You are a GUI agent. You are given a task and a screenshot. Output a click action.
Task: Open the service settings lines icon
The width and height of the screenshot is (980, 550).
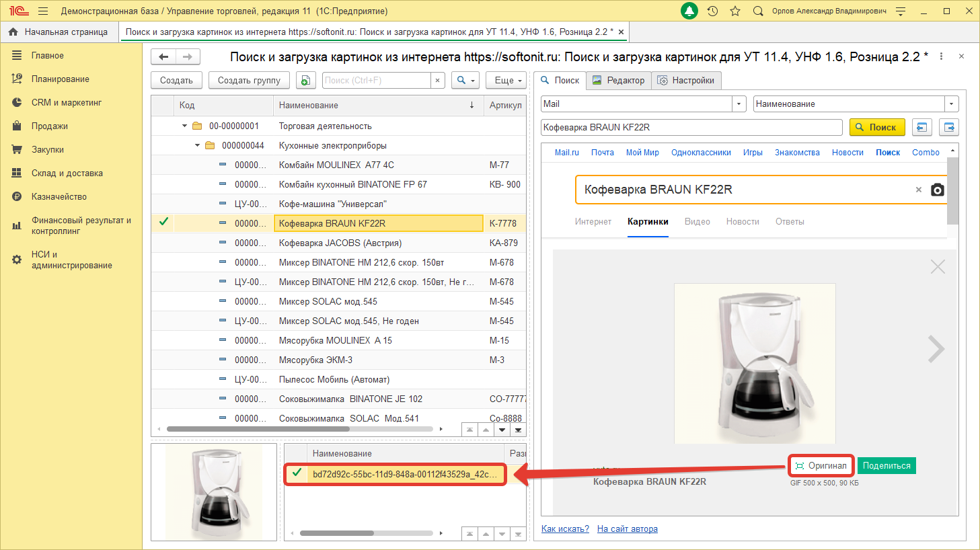point(901,11)
